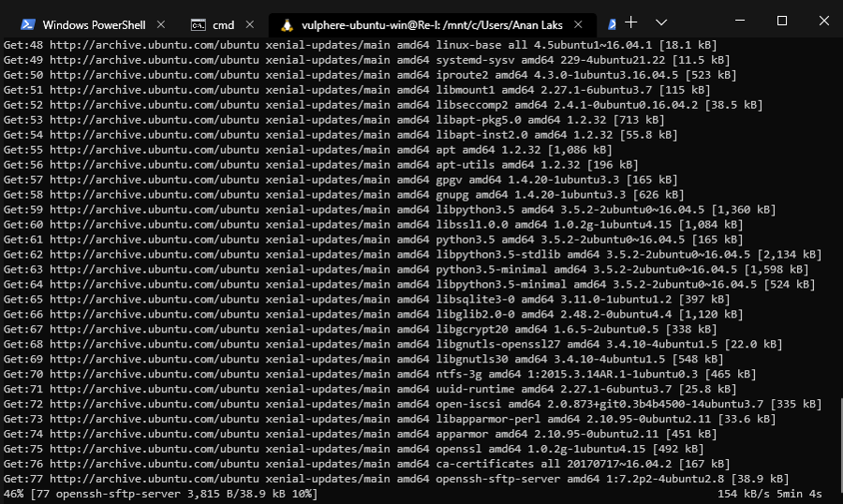This screenshot has height=504, width=843.
Task: Click the Get:71 uuid-runtime line
Action: (x=370, y=390)
